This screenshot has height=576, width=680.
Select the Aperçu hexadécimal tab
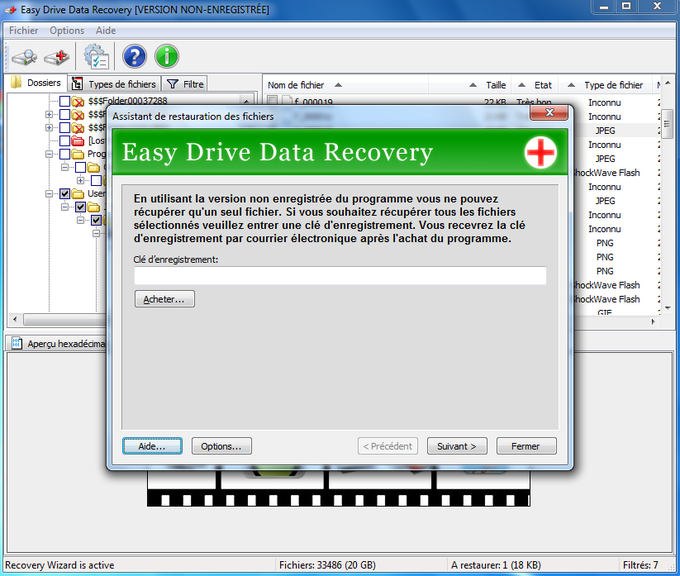coord(58,344)
